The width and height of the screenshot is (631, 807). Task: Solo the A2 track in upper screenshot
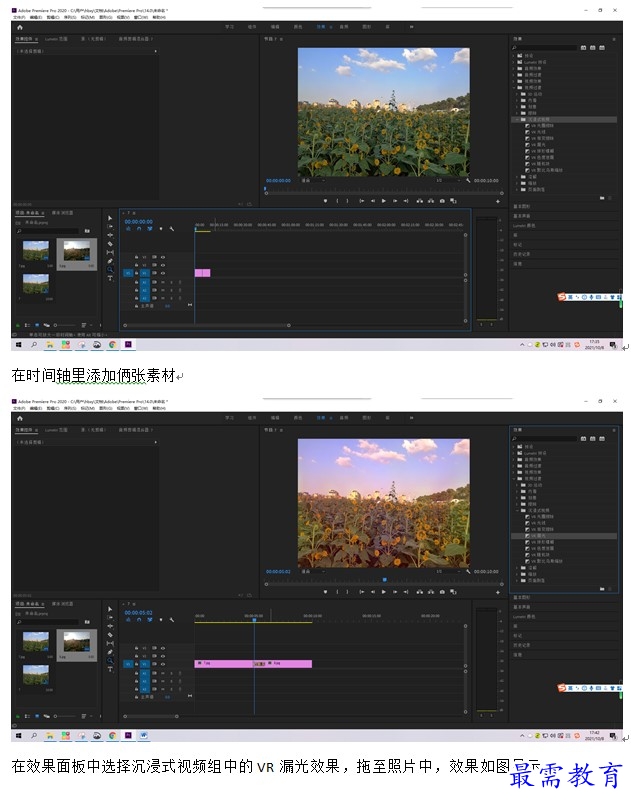pyautogui.click(x=171, y=290)
